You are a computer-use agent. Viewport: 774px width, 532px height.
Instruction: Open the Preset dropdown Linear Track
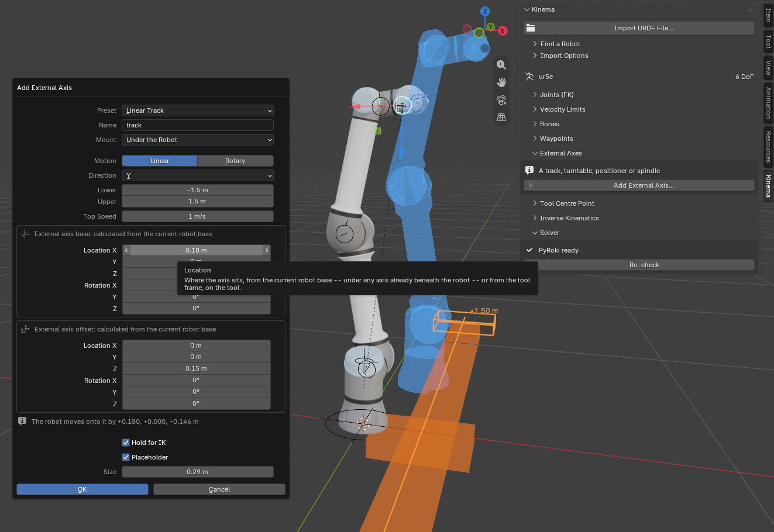(198, 110)
